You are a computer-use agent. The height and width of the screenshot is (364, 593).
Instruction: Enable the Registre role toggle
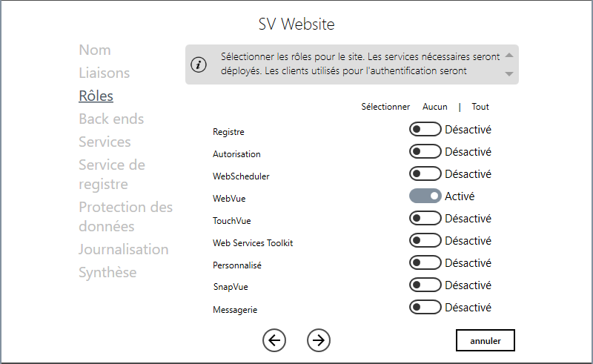[425, 130]
